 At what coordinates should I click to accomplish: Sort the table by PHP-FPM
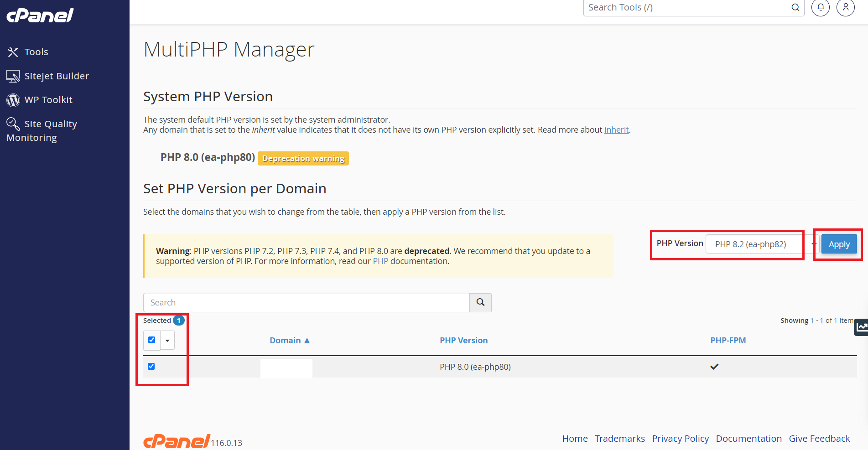pos(728,341)
